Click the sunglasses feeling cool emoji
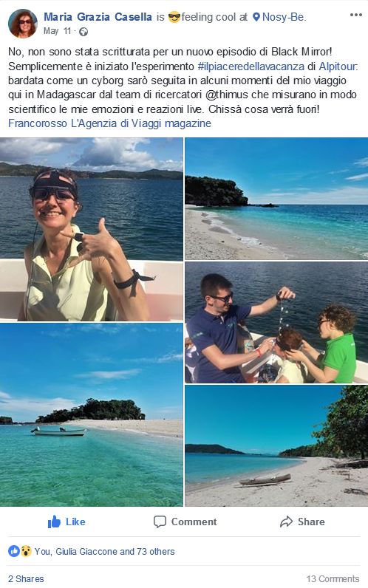Viewport: 368px width, 588px height. point(174,17)
